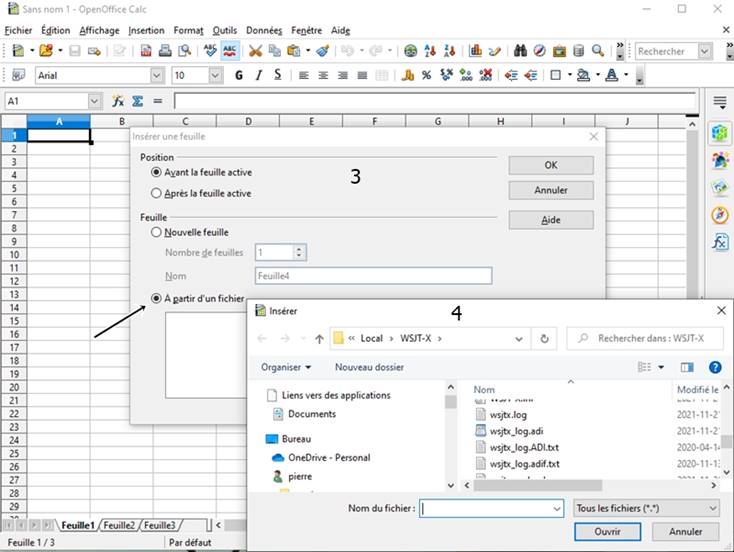Open the Données menu
Viewport: 734px width, 552px height.
[264, 30]
